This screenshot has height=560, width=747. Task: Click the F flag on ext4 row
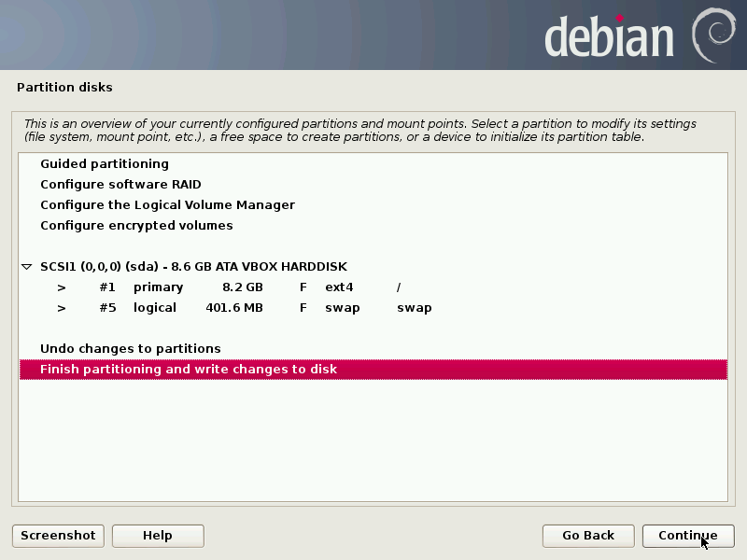click(303, 287)
